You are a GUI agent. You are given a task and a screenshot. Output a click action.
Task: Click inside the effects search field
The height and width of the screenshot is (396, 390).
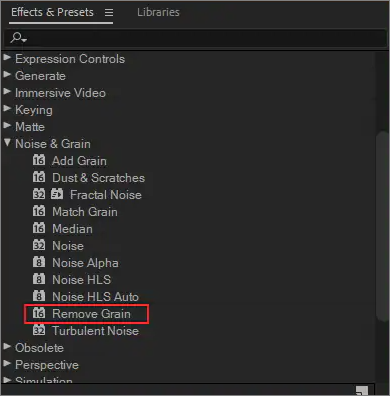[x=195, y=38]
